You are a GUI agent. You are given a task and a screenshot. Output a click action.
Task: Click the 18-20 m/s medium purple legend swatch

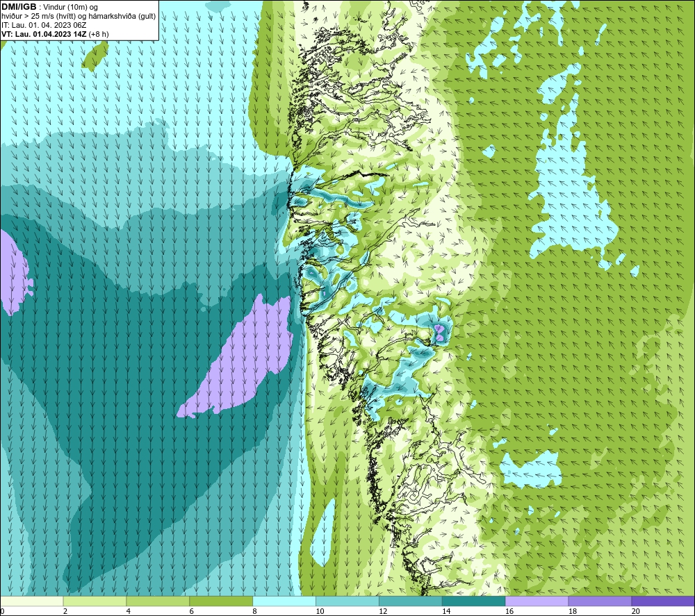tap(600, 601)
